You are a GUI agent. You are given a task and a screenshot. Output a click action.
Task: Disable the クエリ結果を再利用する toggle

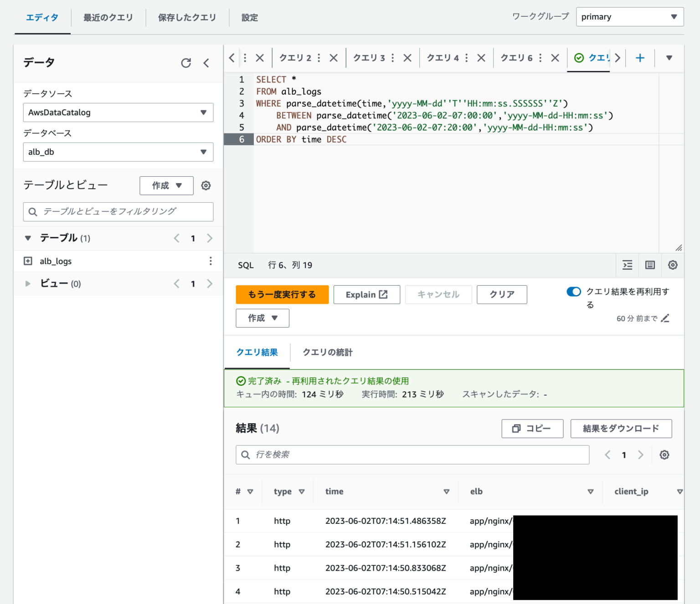point(573,292)
